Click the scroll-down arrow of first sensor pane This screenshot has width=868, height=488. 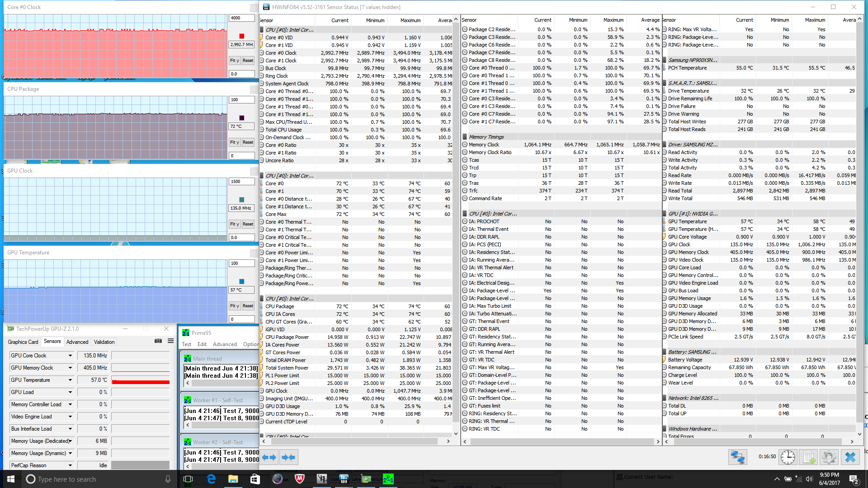(x=456, y=434)
